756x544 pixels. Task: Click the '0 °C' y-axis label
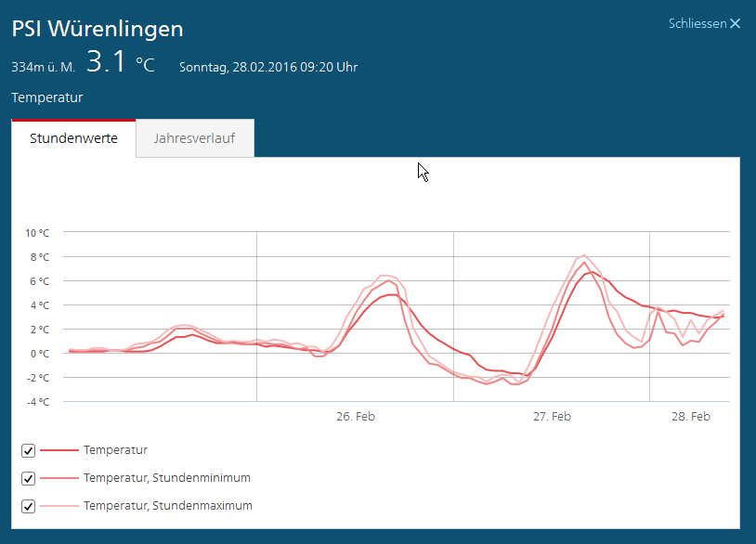(40, 354)
